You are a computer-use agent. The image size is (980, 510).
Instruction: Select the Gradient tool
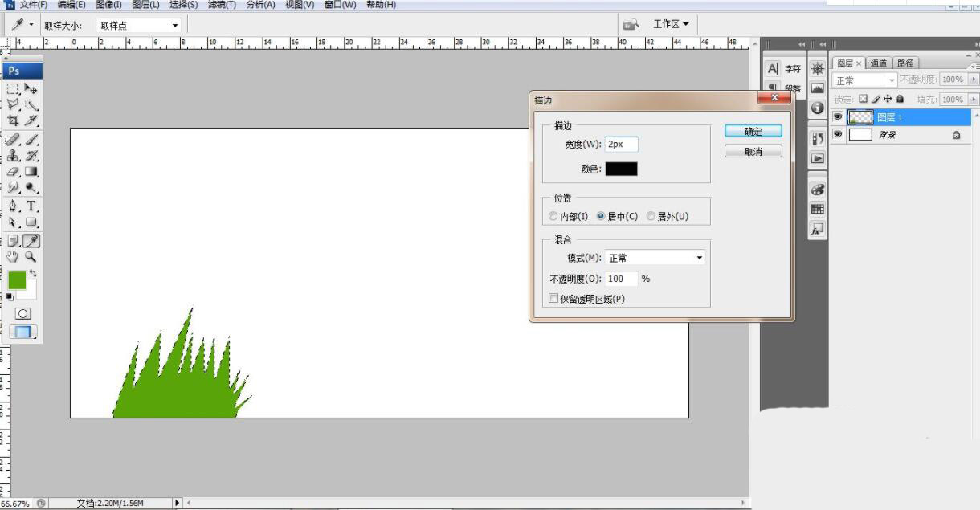point(30,171)
